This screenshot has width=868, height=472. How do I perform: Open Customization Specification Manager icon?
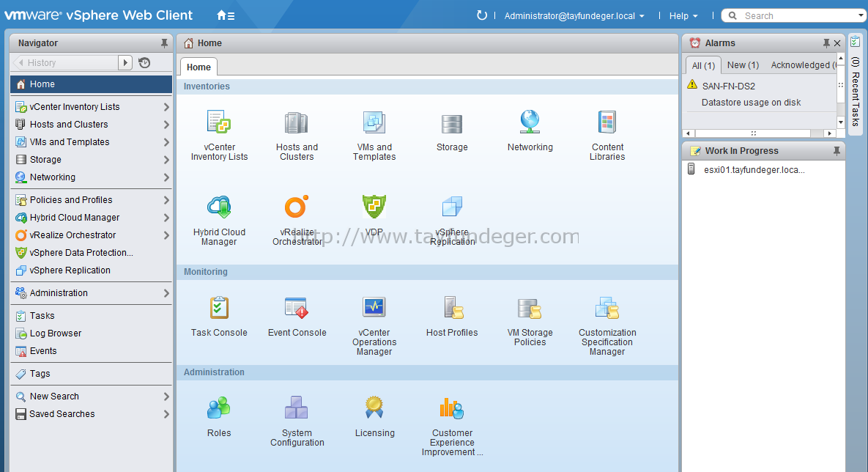[607, 308]
